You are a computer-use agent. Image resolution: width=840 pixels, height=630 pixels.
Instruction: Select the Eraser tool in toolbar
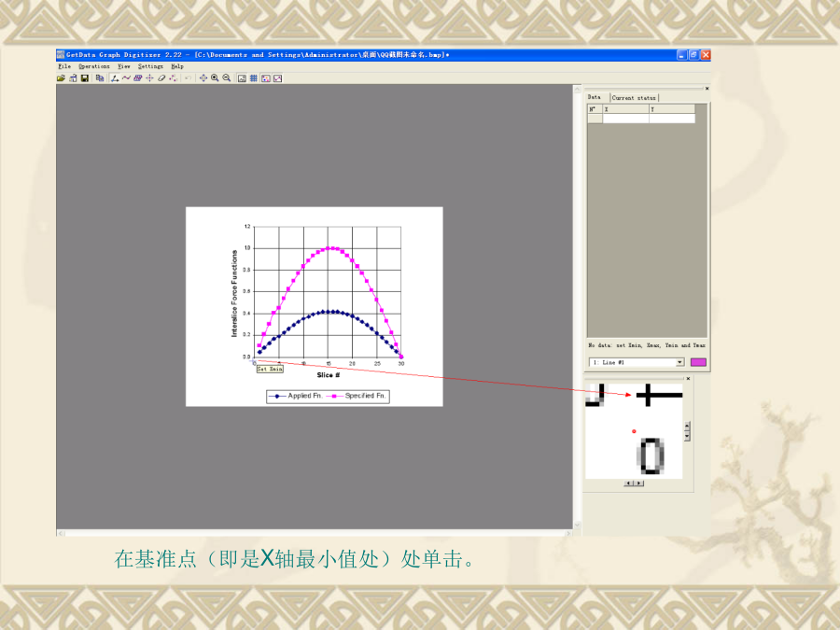(161, 78)
